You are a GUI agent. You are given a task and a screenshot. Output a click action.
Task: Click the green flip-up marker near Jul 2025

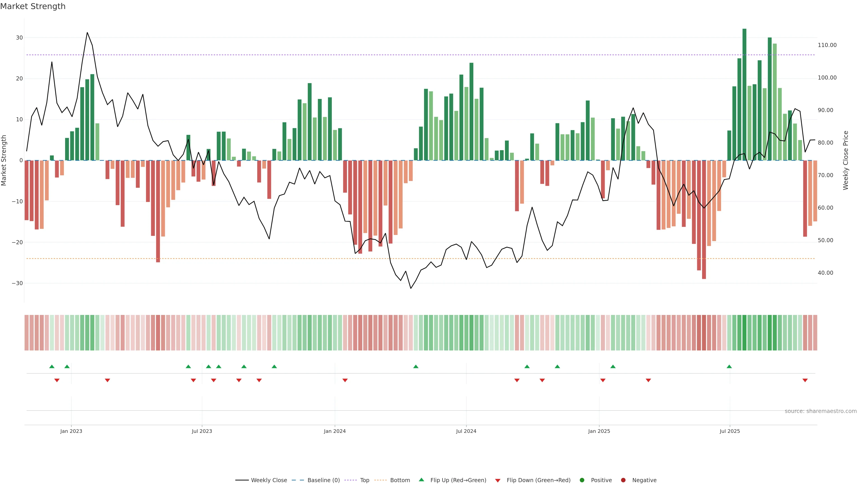pos(729,366)
